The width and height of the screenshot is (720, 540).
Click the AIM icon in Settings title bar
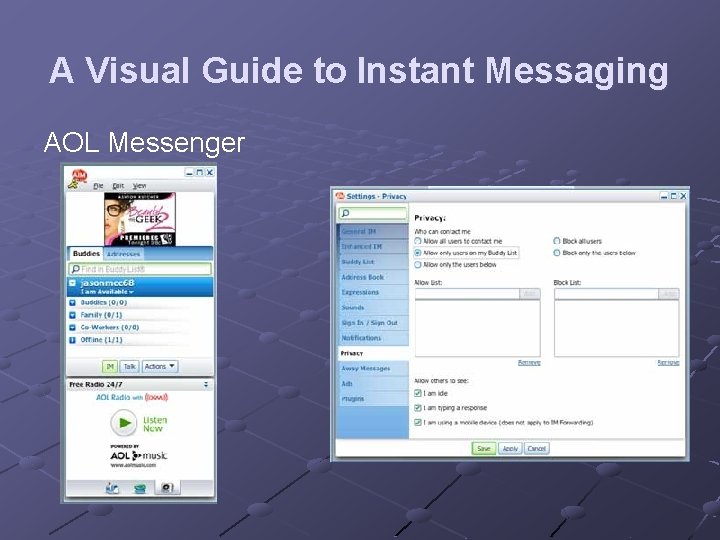click(x=340, y=196)
